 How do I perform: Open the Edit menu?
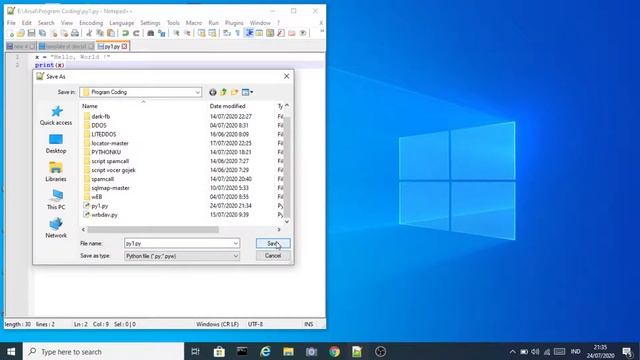click(x=27, y=23)
